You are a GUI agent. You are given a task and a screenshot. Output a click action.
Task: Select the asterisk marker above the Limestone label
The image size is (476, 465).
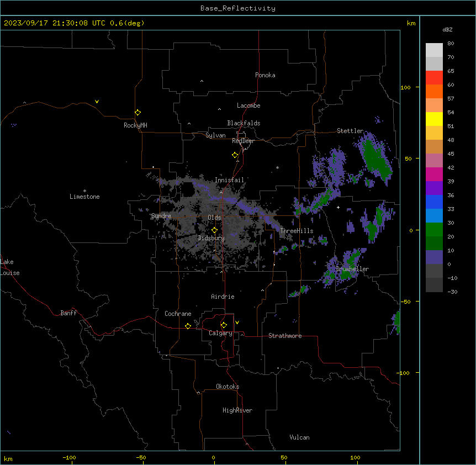coord(84,191)
